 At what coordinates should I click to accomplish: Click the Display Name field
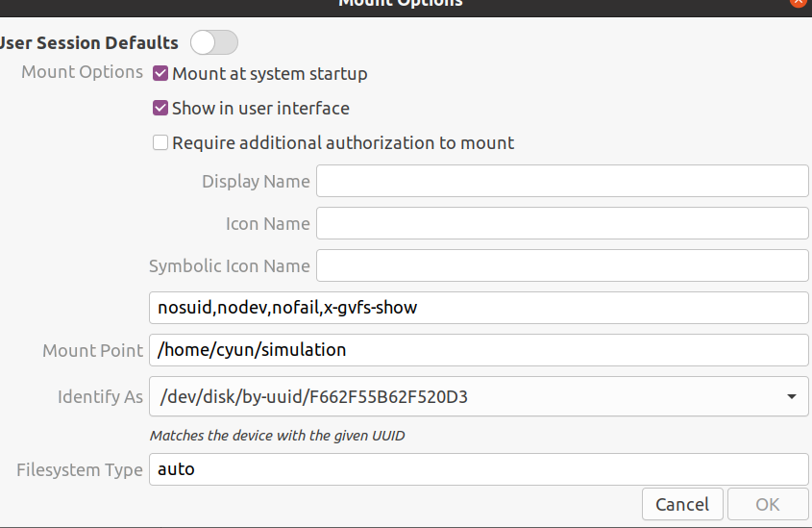562,181
